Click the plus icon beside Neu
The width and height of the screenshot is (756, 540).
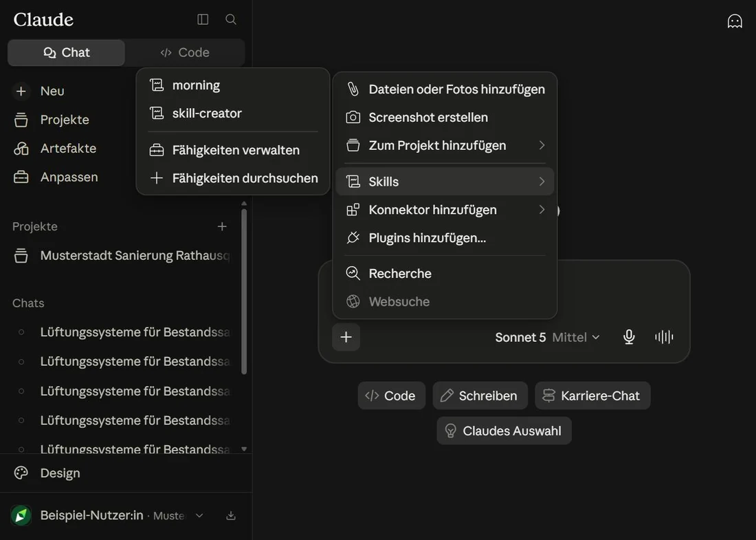pyautogui.click(x=21, y=91)
